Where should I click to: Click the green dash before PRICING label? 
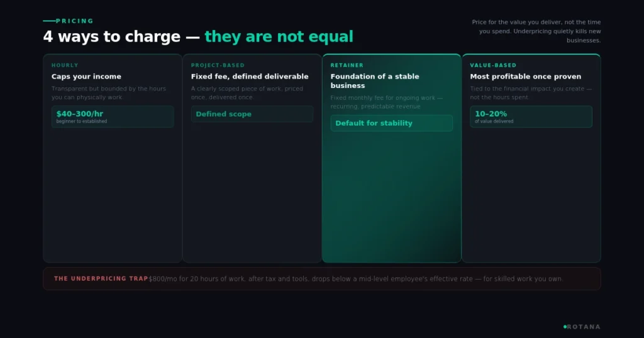[49, 21]
